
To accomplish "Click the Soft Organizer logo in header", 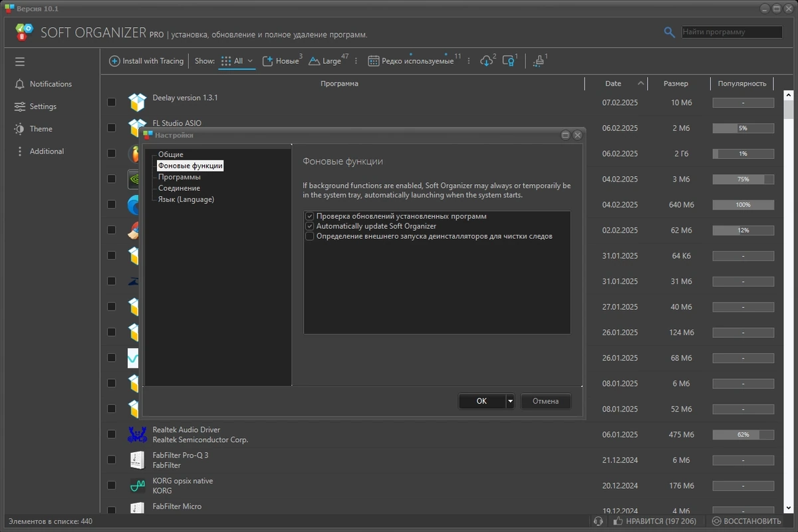I will pyautogui.click(x=24, y=32).
